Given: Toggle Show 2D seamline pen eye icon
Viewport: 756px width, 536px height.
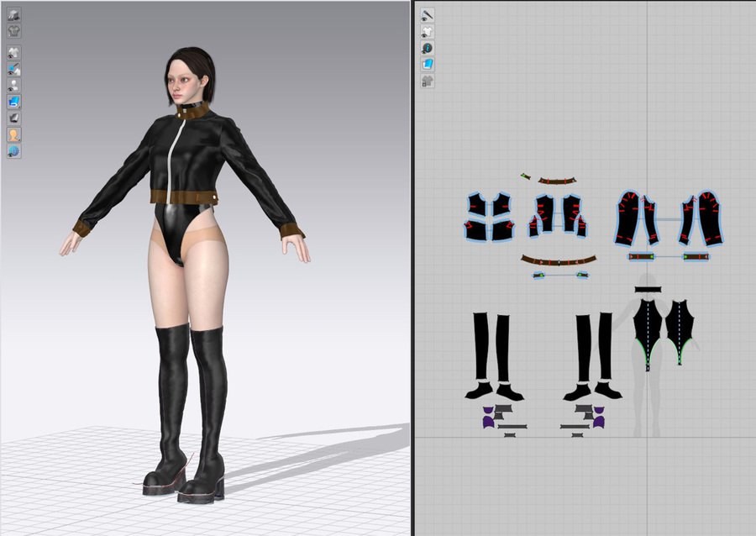Looking at the screenshot, I should (428, 15).
